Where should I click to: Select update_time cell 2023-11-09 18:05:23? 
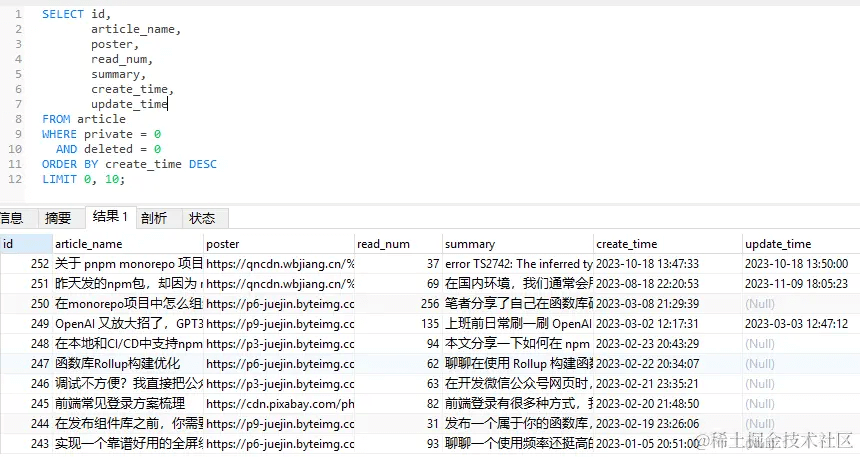[x=801, y=284]
